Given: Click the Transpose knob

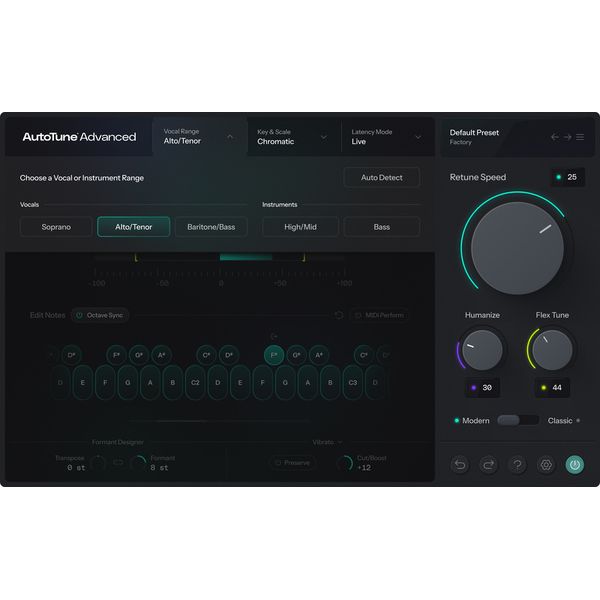Looking at the screenshot, I should 98,463.
